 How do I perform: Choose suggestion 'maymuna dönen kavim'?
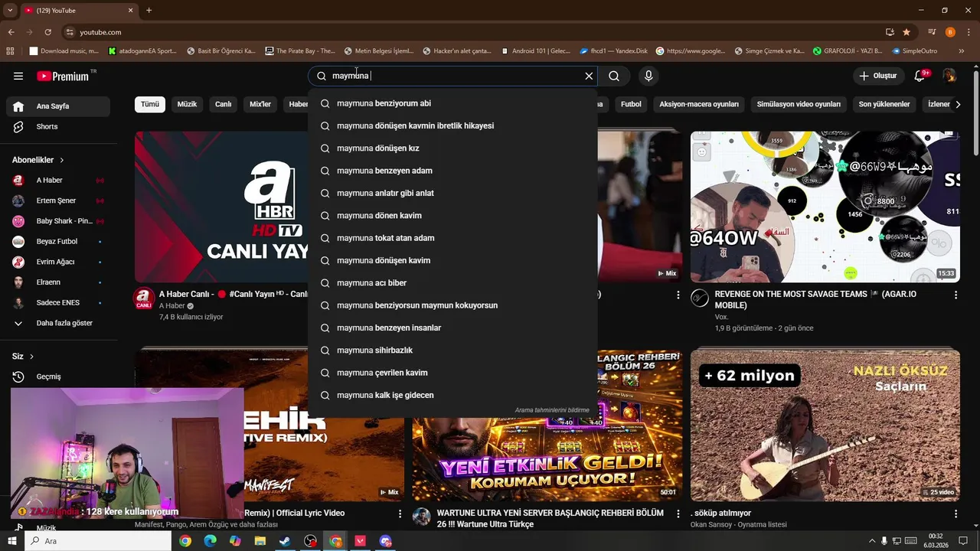pos(452,216)
